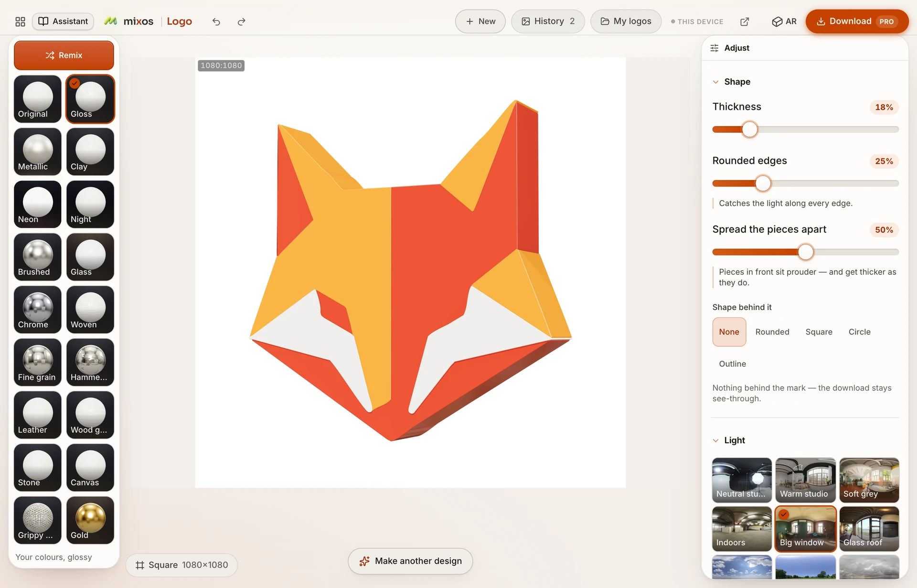Open My logos folder

pos(626,21)
